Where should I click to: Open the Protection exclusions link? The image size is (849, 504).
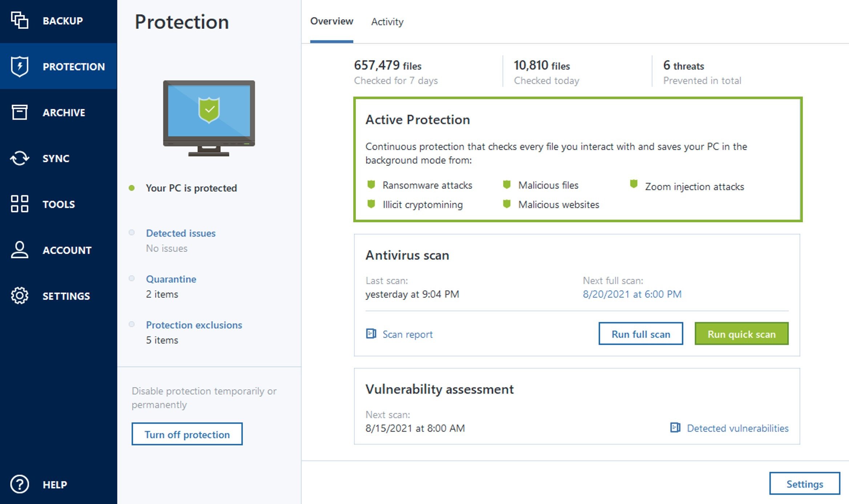pos(194,325)
